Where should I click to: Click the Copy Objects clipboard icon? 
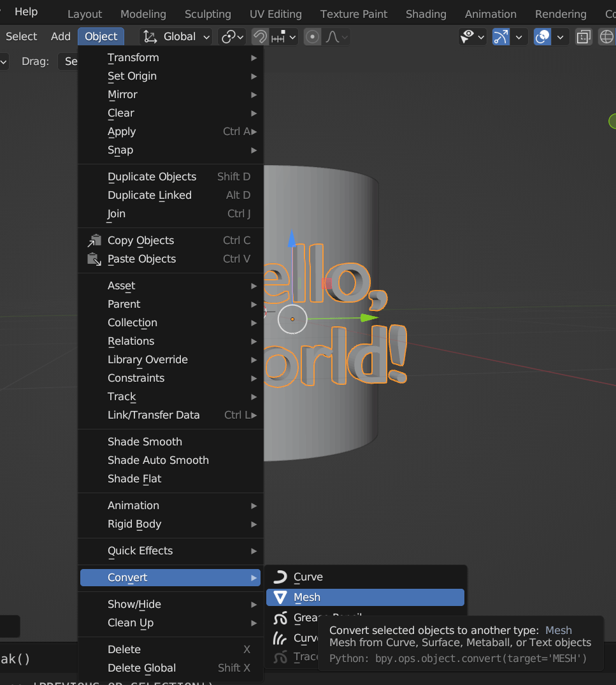(x=94, y=241)
